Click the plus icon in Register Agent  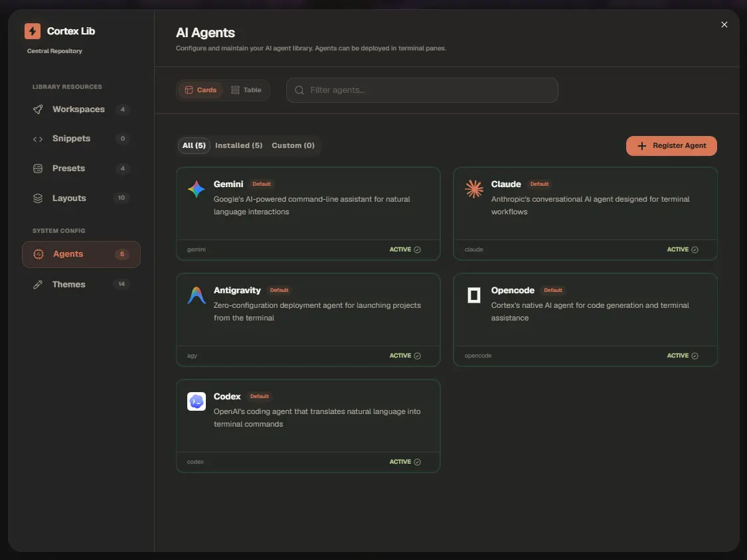pos(642,146)
